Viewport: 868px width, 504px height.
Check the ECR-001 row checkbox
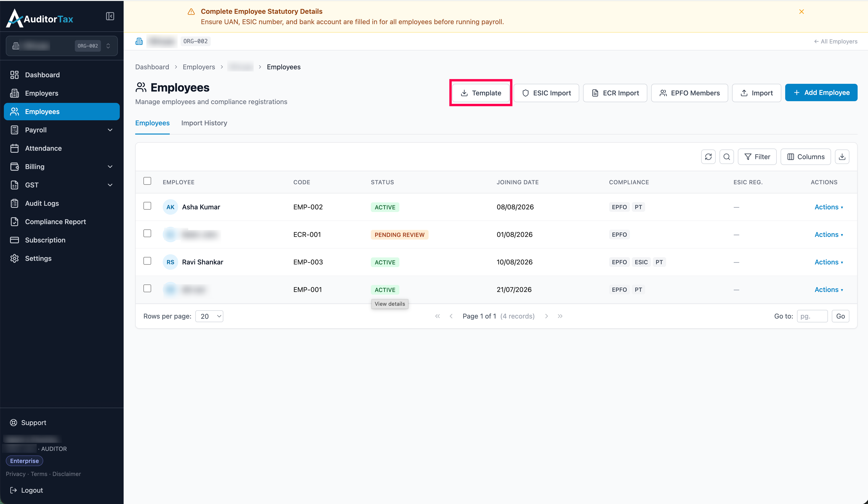point(147,233)
